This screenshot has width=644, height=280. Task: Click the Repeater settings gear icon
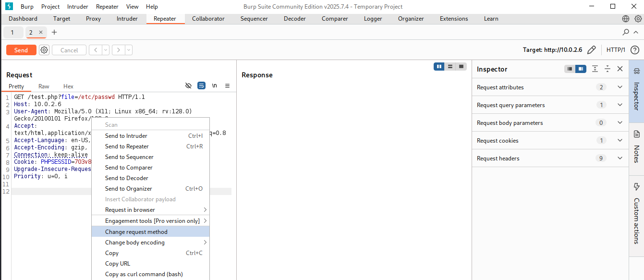44,50
